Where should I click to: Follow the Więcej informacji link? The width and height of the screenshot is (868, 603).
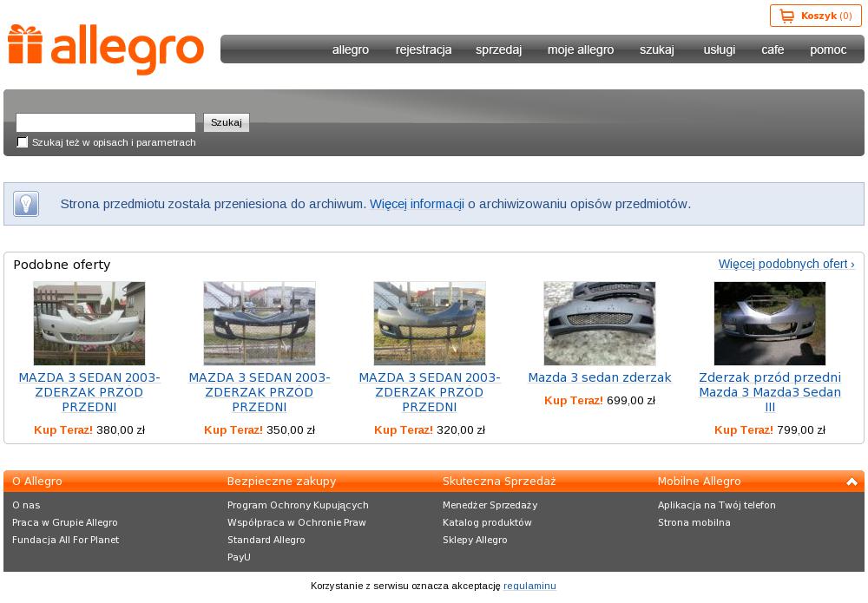coord(417,204)
